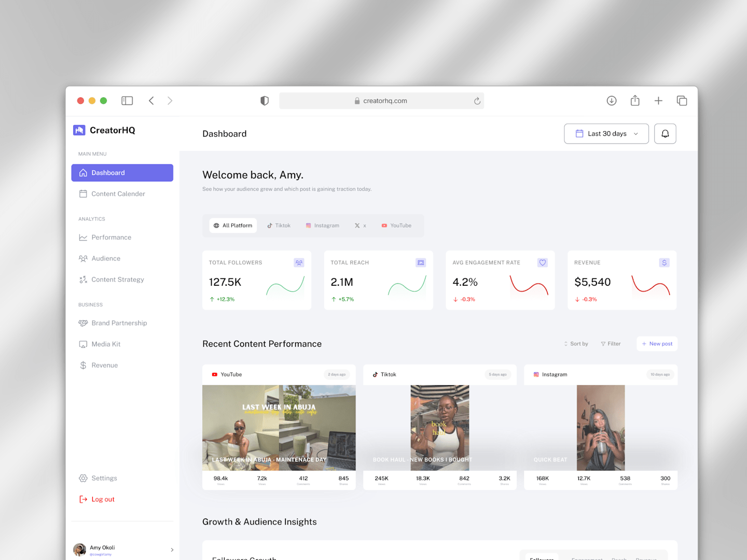Switch to the X platform tab
747x560 pixels.
tap(361, 226)
